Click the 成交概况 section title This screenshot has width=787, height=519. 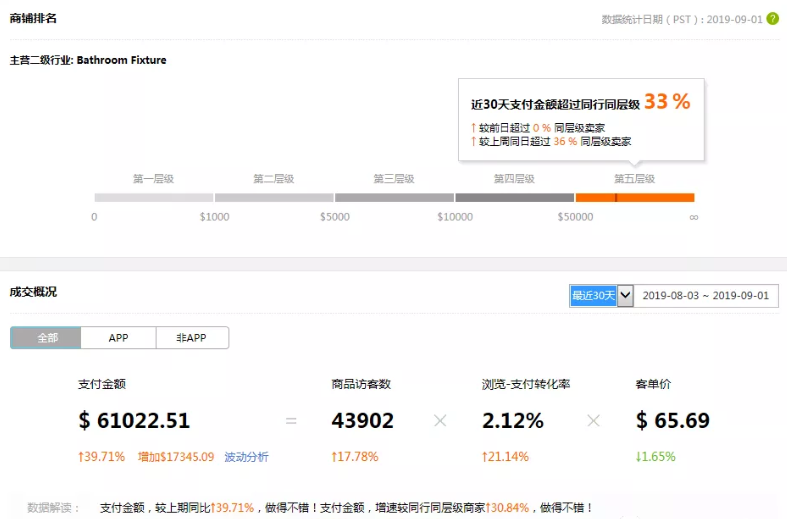click(33, 292)
